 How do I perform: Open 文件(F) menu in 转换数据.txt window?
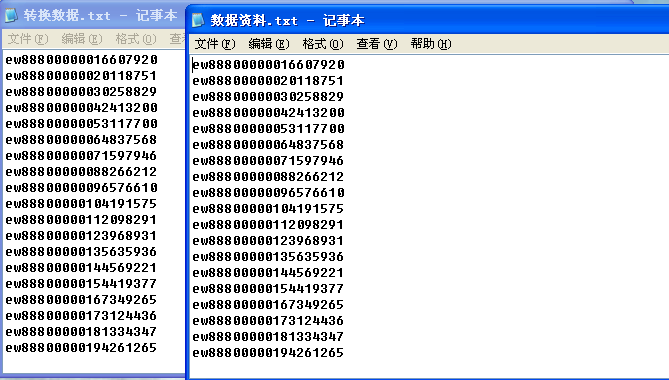pos(28,39)
